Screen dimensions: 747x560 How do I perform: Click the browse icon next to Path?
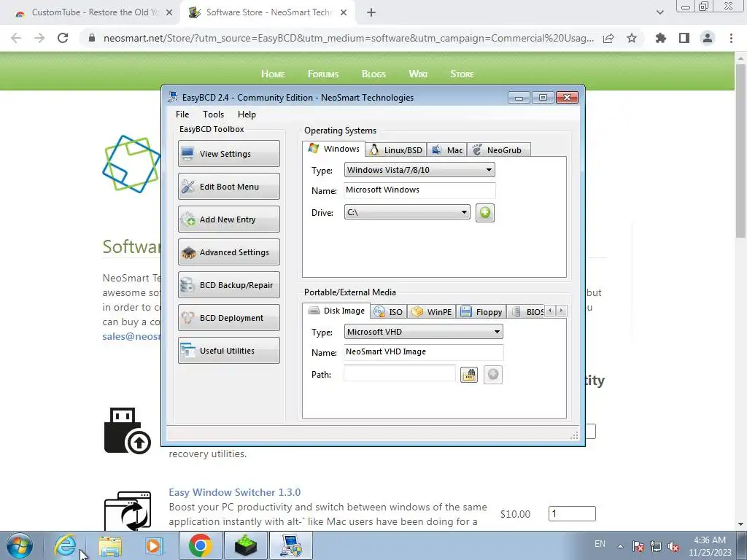pos(469,375)
